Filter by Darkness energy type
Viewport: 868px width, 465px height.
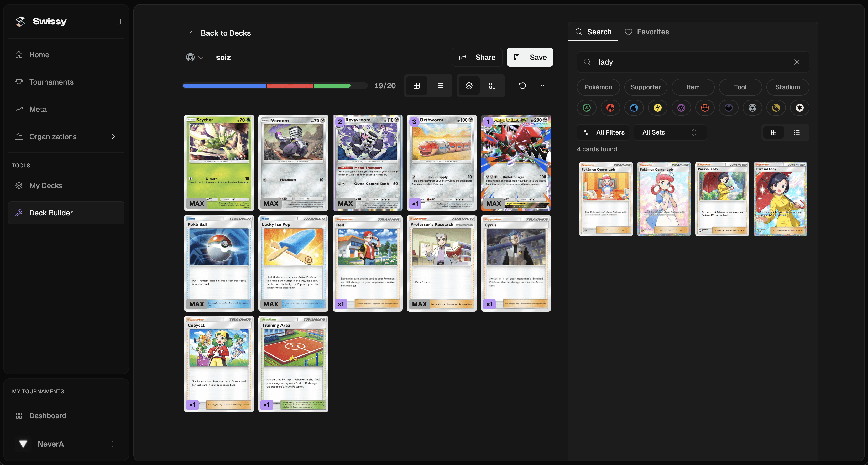pyautogui.click(x=729, y=107)
